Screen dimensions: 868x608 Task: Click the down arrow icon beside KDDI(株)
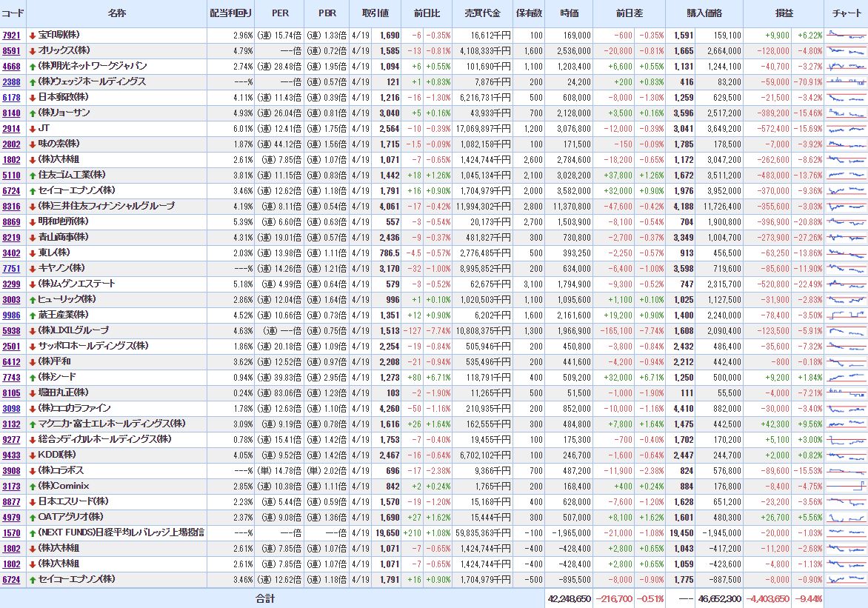(33, 455)
